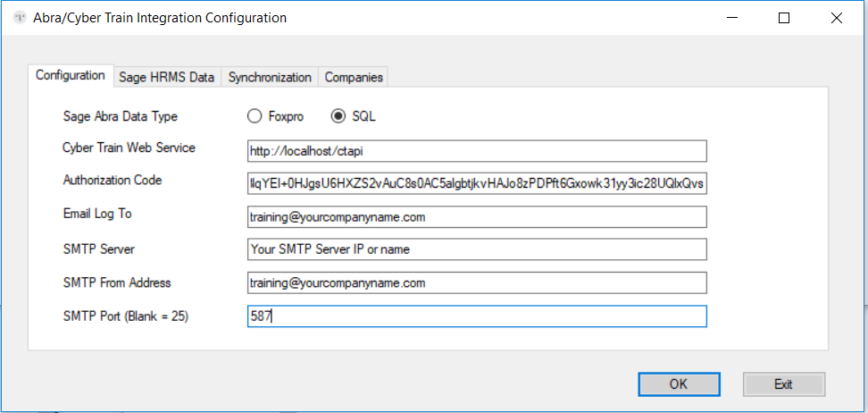This screenshot has height=413, width=868.
Task: Click the Authorization Code label
Action: [x=113, y=181]
